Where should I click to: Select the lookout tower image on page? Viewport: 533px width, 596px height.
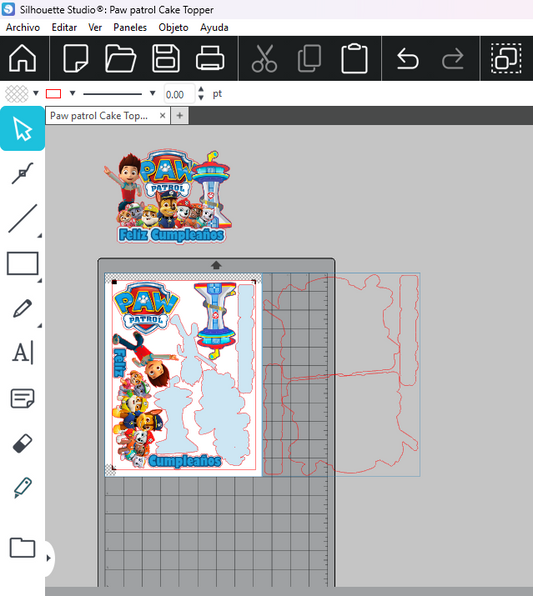[215, 320]
